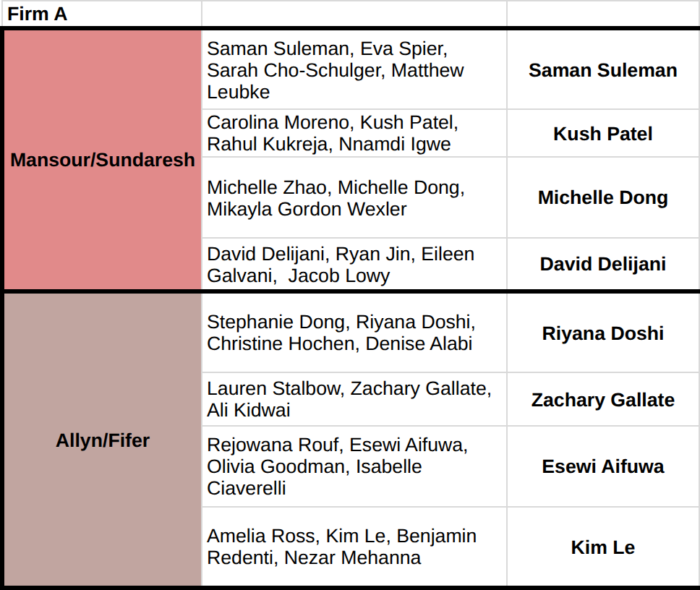Select the Allyn/Fifer merged cell
Viewport: 700px width, 590px height.
tap(103, 440)
